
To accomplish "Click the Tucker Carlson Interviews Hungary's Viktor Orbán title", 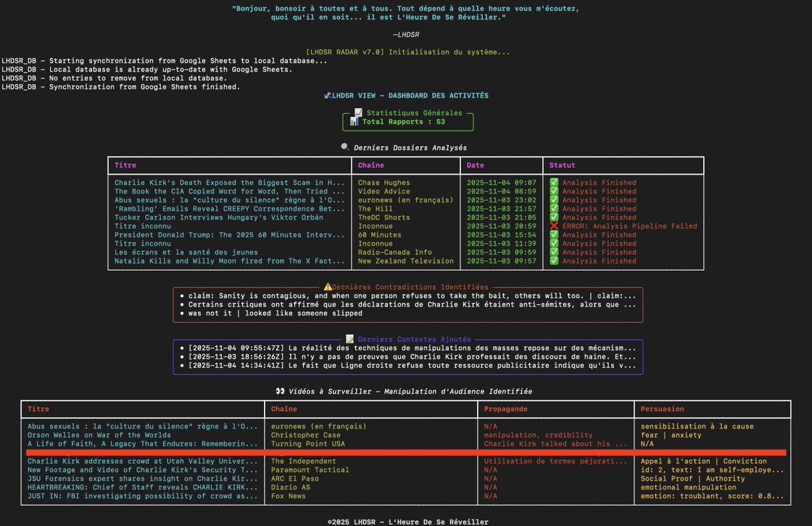I will (x=219, y=218).
